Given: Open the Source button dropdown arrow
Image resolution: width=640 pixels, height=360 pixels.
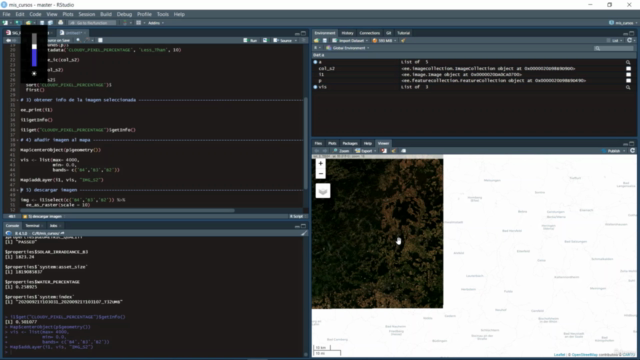Looking at the screenshot, I should tap(296, 40).
